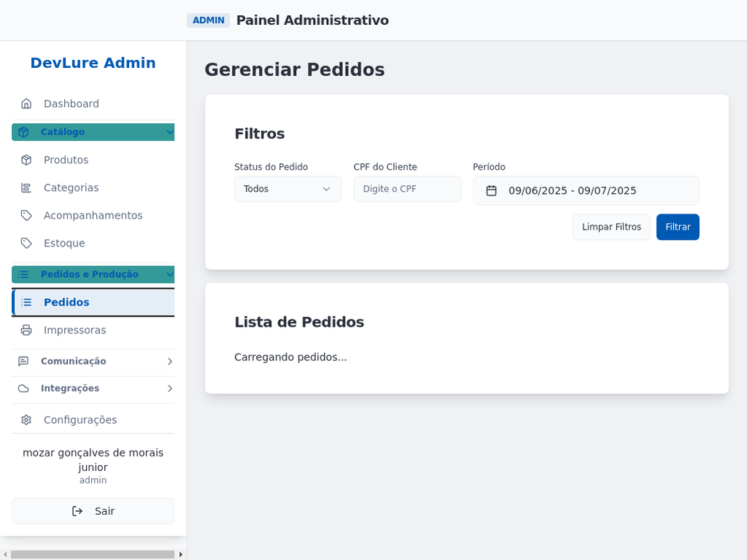
Task: Click the Categorias chart icon
Action: point(26,187)
